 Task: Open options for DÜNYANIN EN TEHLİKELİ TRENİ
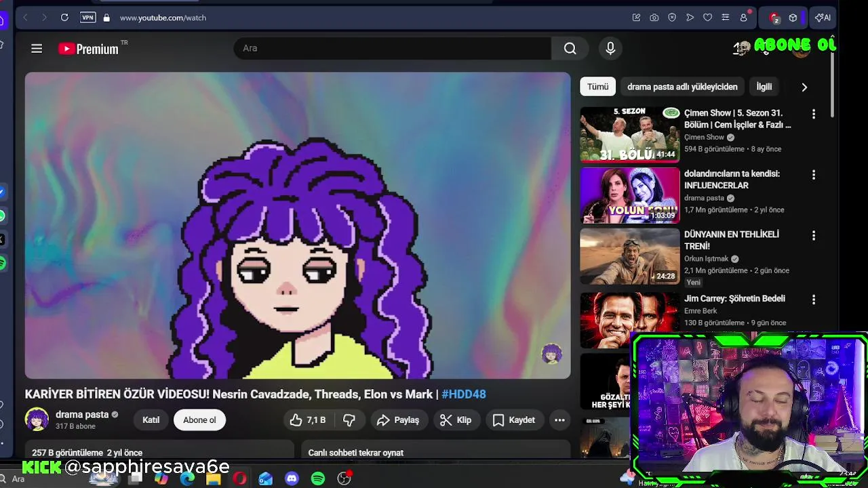point(814,236)
